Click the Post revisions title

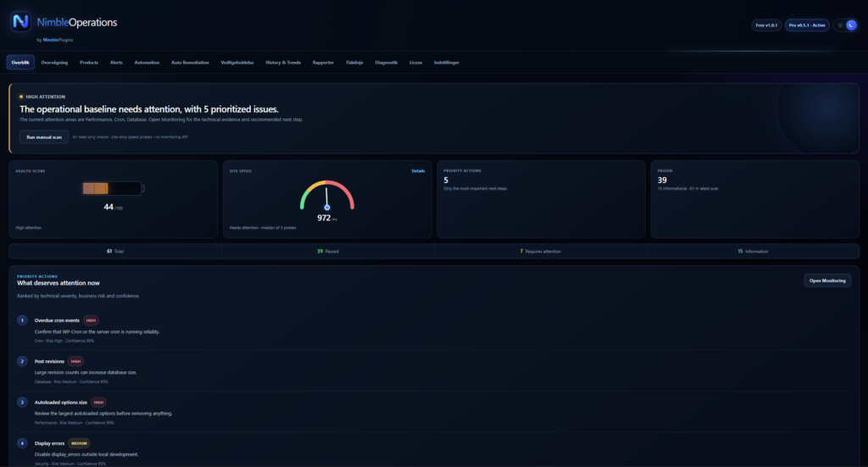click(x=49, y=361)
